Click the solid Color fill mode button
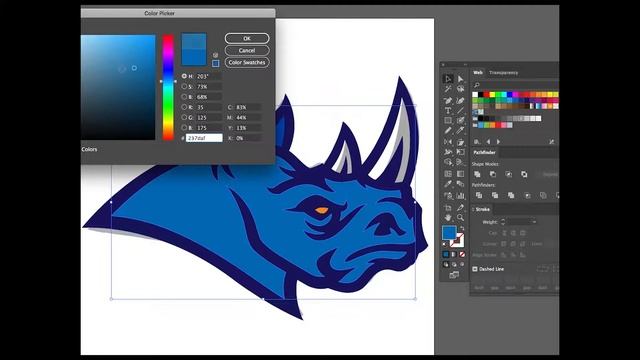640x360 pixels. tap(446, 254)
